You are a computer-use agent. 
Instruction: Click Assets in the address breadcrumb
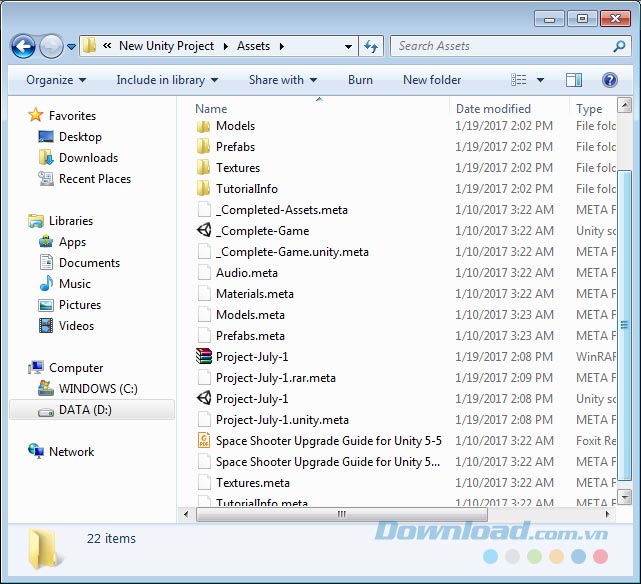253,46
